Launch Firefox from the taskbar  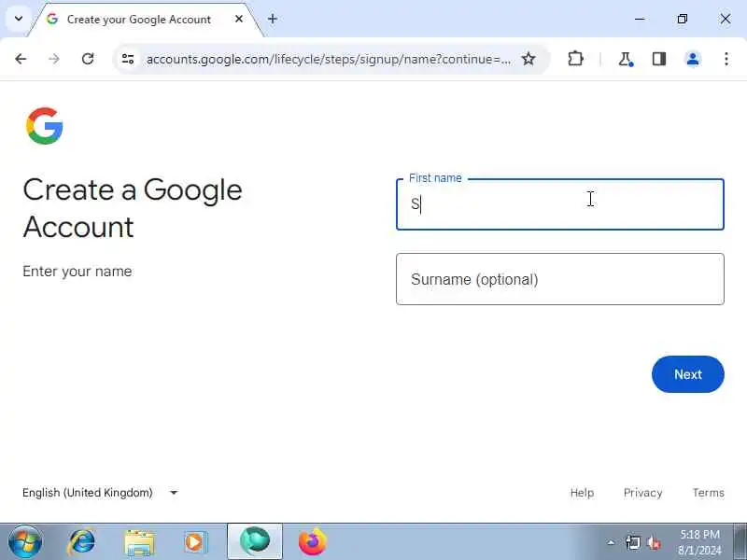click(x=313, y=542)
